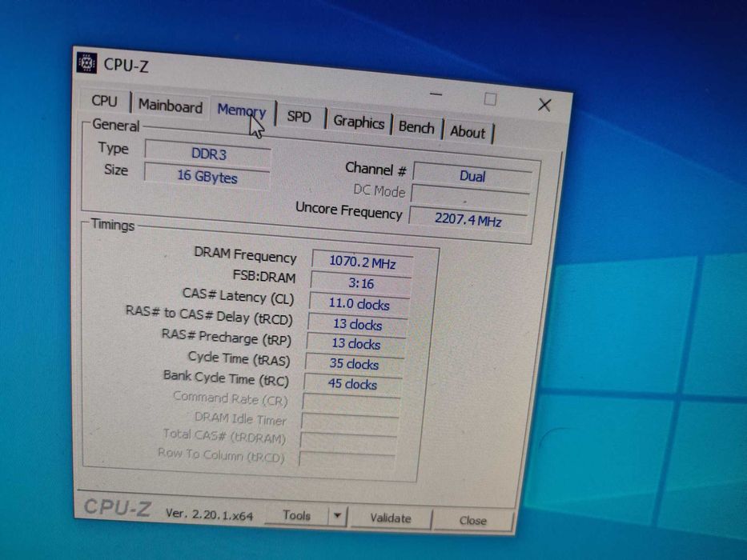
Task: Click the Uncore Frequency label
Action: point(349,210)
